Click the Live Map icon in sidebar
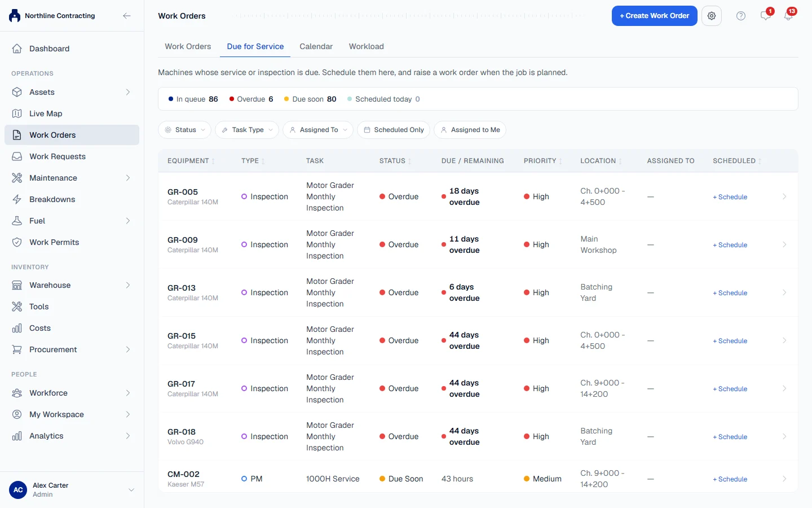 [x=17, y=113]
